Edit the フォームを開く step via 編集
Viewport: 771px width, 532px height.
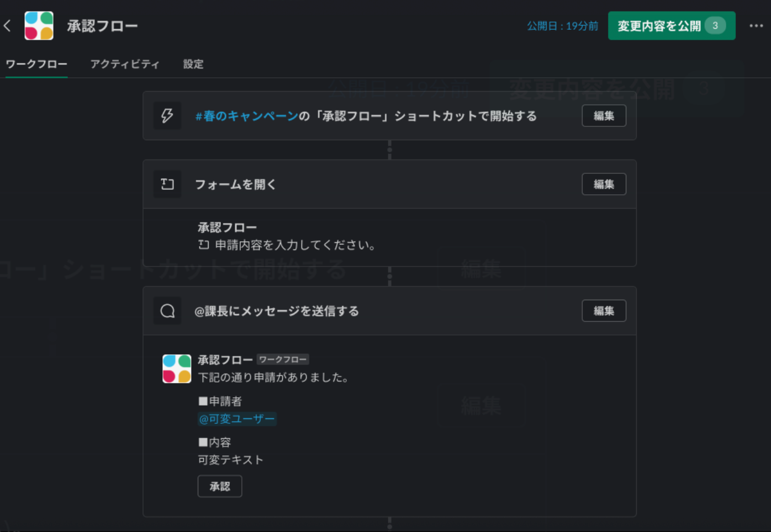click(604, 184)
